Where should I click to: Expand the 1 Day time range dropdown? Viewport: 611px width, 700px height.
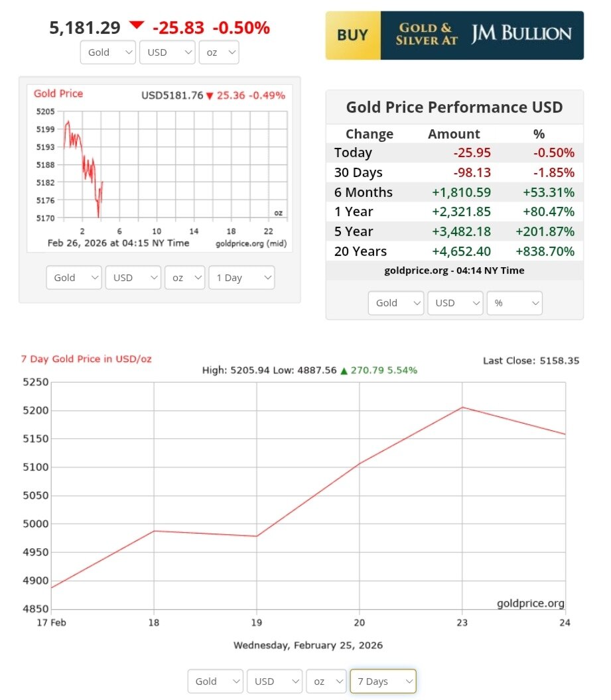241,278
